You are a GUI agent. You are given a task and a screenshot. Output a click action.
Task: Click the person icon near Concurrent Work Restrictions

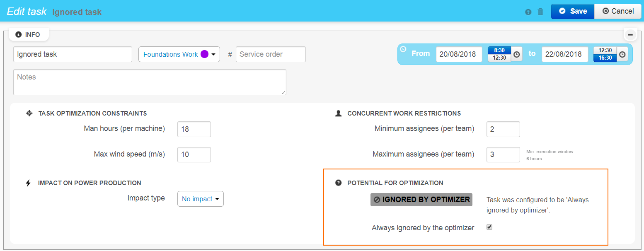coord(338,113)
